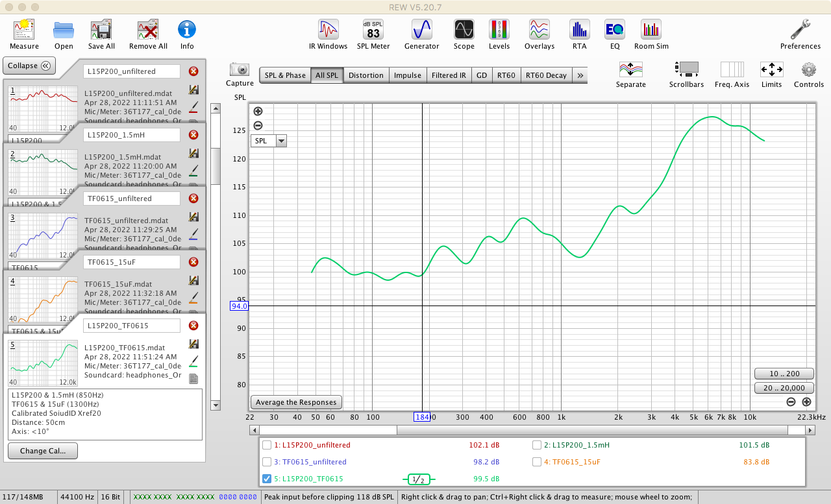Click the measurement list scrollbar down arrow
The height and width of the screenshot is (504, 831).
(x=216, y=405)
